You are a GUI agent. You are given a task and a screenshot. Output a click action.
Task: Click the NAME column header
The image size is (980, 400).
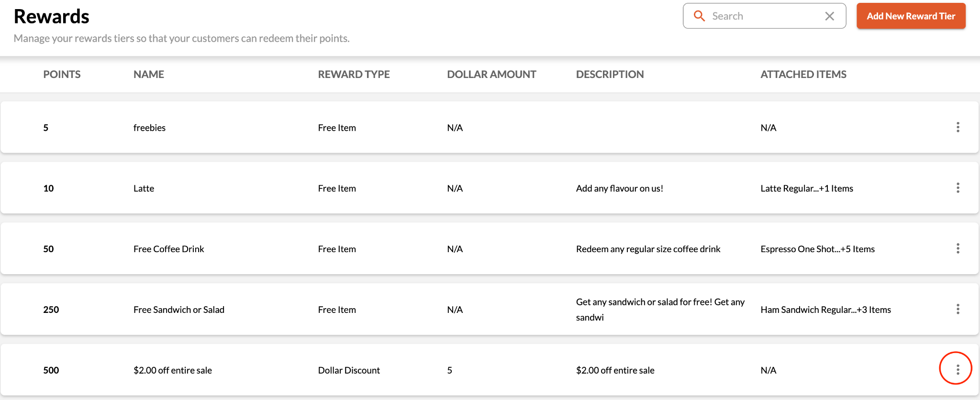click(148, 74)
